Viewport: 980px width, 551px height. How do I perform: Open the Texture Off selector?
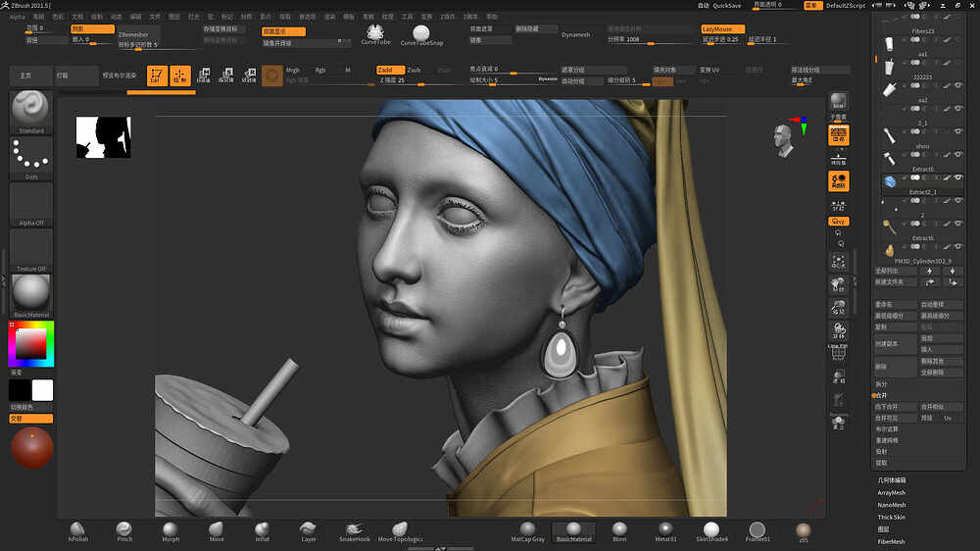[x=31, y=250]
